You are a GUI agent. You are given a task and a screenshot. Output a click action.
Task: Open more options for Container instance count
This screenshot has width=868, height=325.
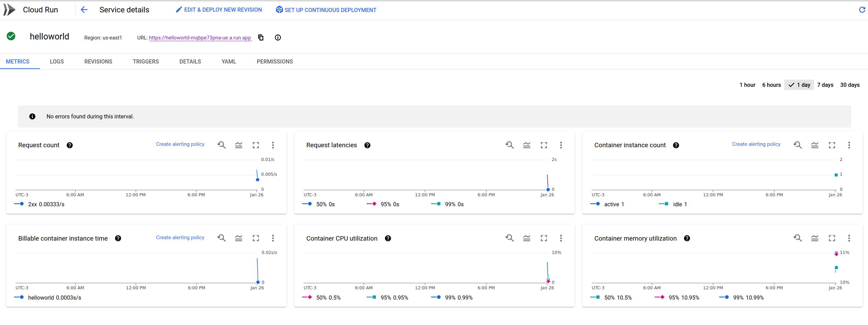[849, 145]
